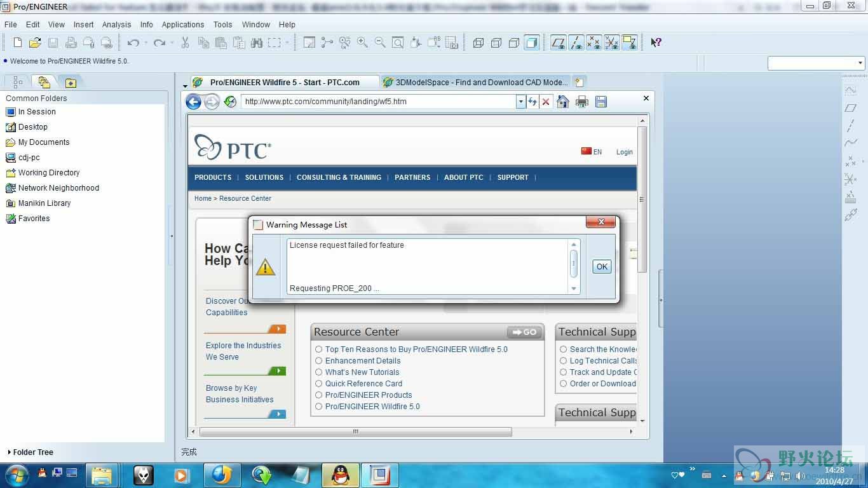Click browser Stop red X icon
Screen dimensions: 868x488
point(546,102)
